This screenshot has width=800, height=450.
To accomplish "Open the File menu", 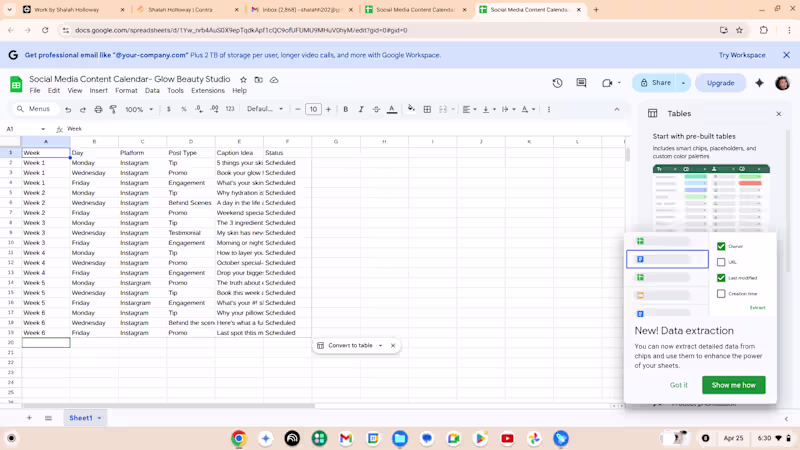I will tap(35, 90).
